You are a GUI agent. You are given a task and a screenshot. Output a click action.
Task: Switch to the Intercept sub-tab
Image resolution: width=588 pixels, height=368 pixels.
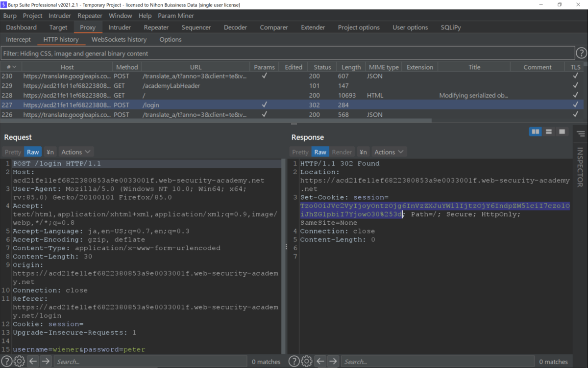[x=18, y=39]
